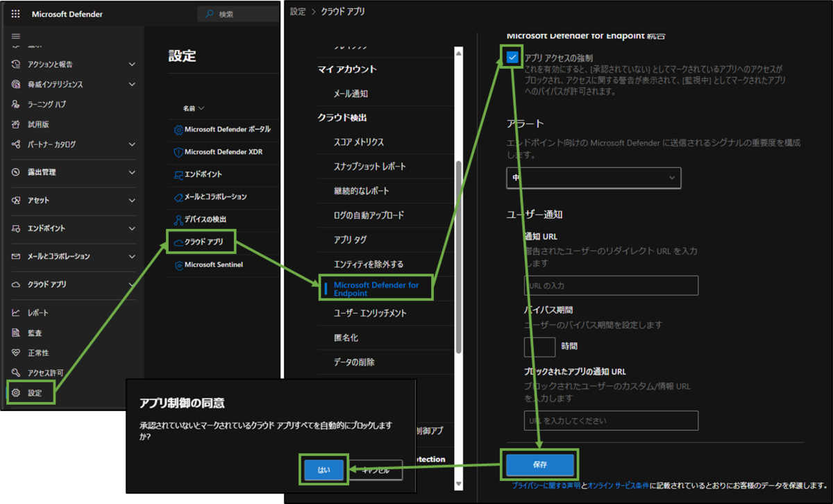This screenshot has width=833, height=504.
Task: Click the search magnifier icon
Action: click(x=209, y=14)
